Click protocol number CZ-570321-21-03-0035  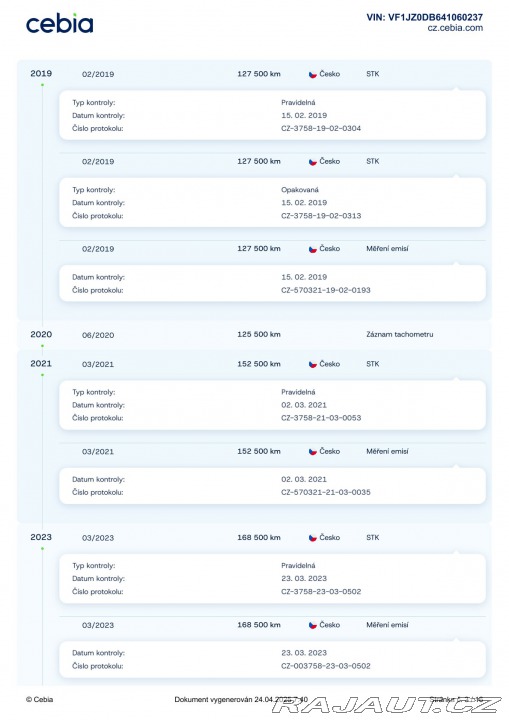click(x=326, y=492)
